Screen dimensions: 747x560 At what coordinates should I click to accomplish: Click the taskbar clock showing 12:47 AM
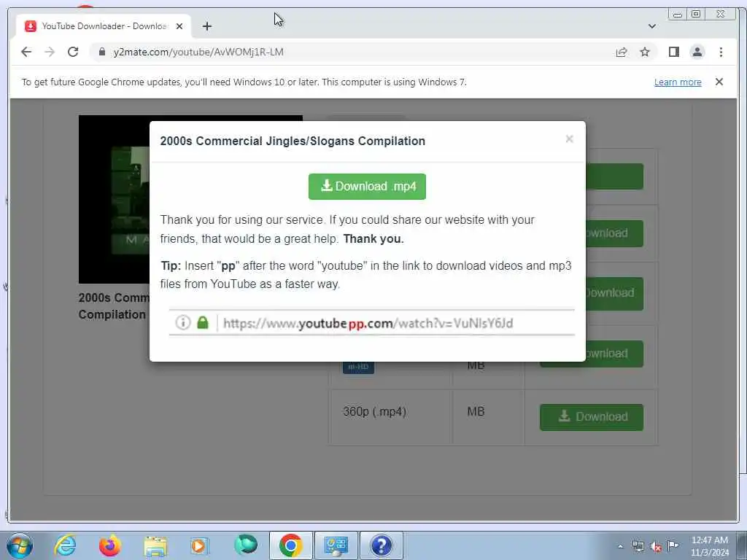pos(710,545)
